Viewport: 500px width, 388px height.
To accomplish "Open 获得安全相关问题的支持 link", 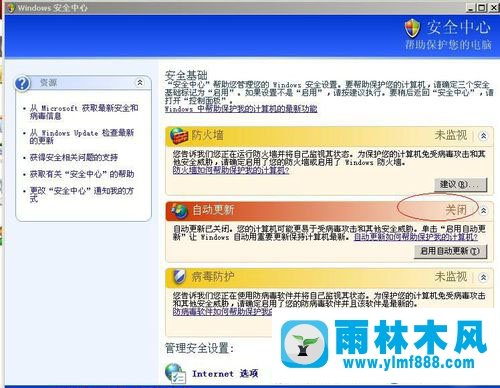I will tap(74, 157).
